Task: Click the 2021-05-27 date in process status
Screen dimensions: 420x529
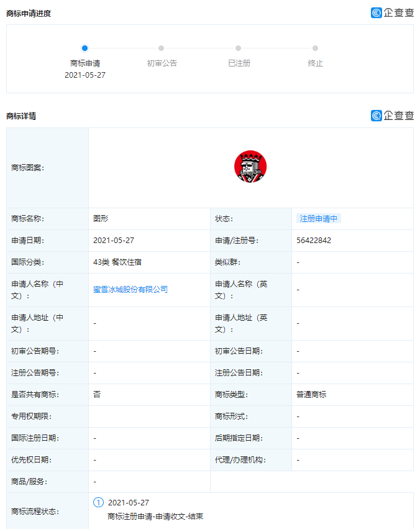Action: pos(129,503)
